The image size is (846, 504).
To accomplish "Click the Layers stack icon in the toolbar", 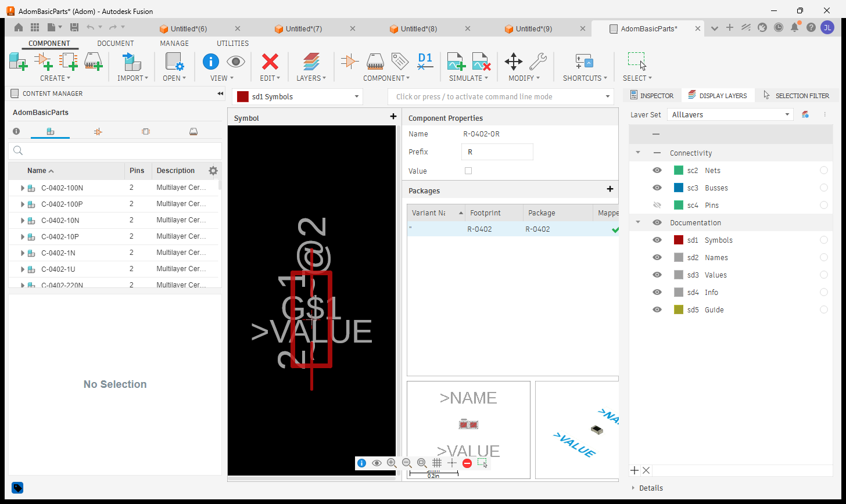I will 311,61.
